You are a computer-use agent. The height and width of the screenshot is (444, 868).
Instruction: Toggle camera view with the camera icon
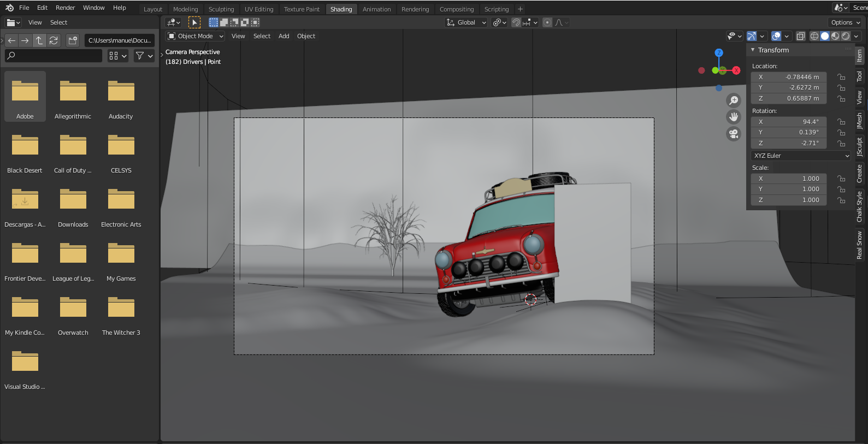[734, 134]
